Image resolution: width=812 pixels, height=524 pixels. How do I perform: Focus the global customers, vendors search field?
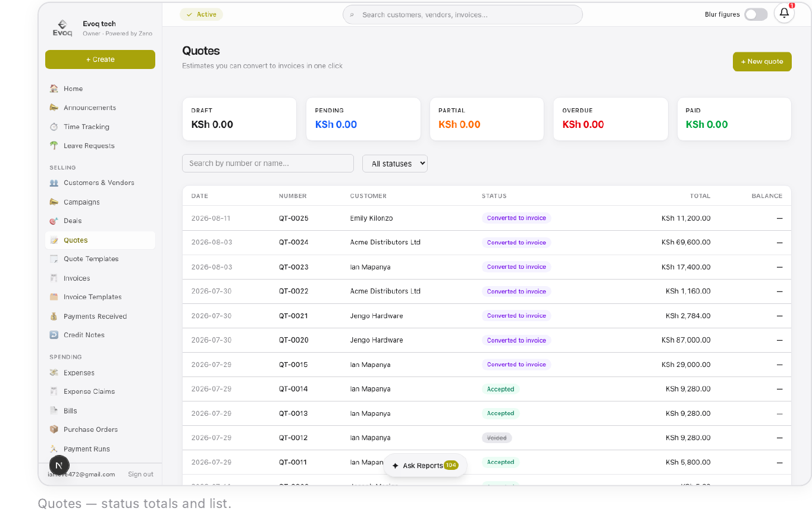(x=463, y=15)
